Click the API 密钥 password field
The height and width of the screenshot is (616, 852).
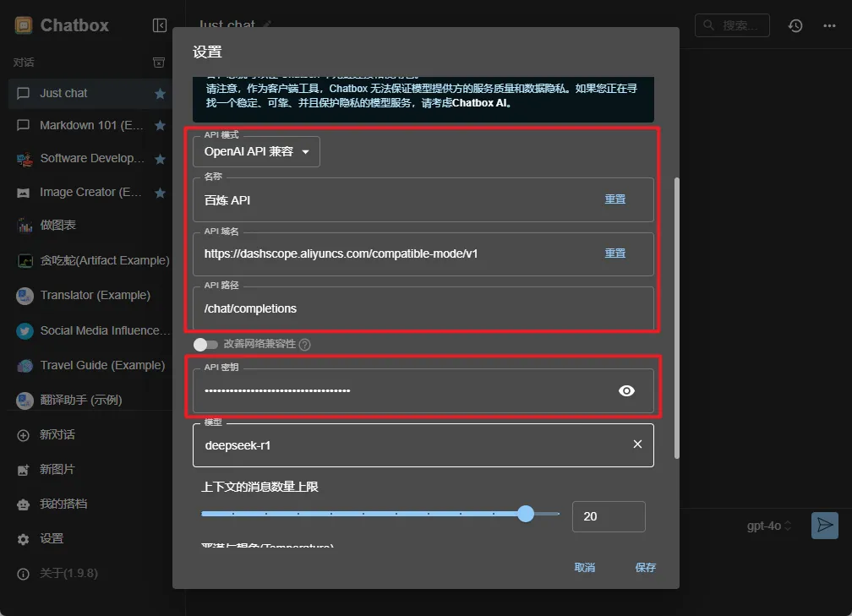coord(423,390)
